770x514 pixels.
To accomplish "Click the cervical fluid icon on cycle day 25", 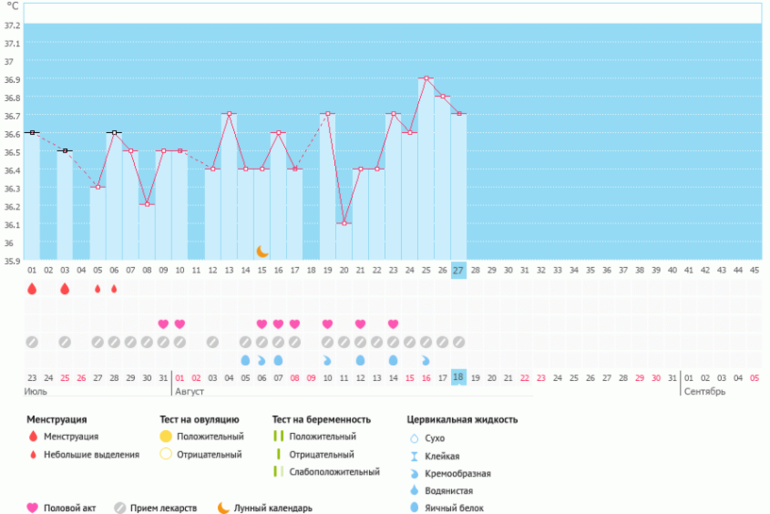I will pos(426,360).
